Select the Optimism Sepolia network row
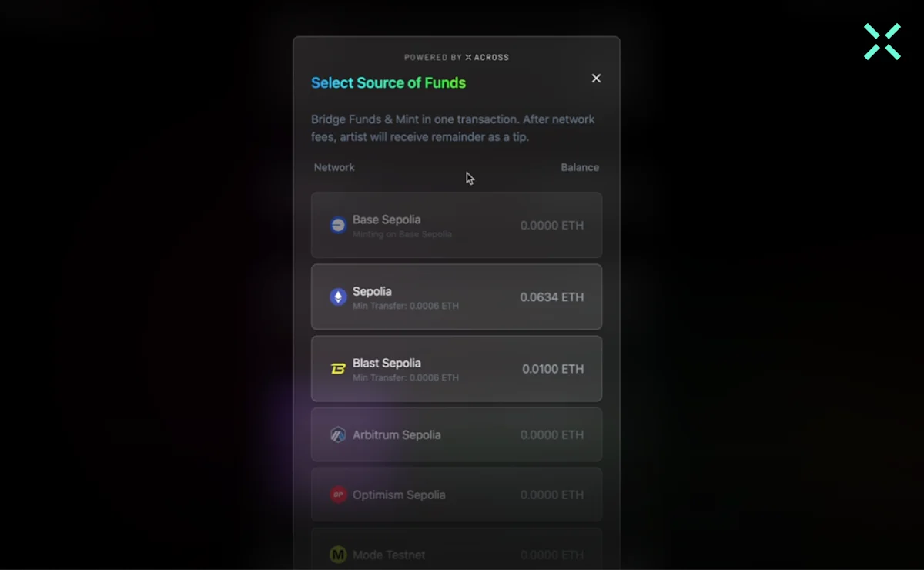The height and width of the screenshot is (570, 924). click(x=457, y=495)
